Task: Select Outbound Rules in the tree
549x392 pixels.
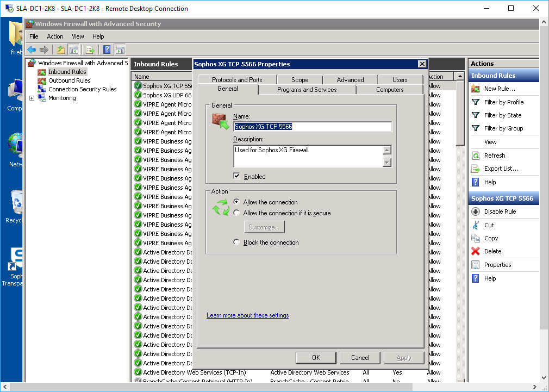Action: (x=70, y=80)
